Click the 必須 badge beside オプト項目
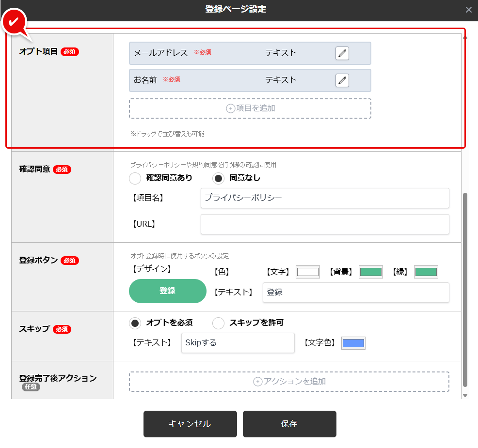Screen dimensions: 478x448 69,52
